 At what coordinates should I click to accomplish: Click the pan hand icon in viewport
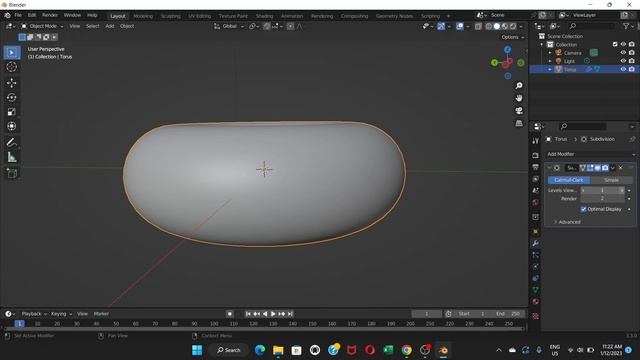[519, 98]
